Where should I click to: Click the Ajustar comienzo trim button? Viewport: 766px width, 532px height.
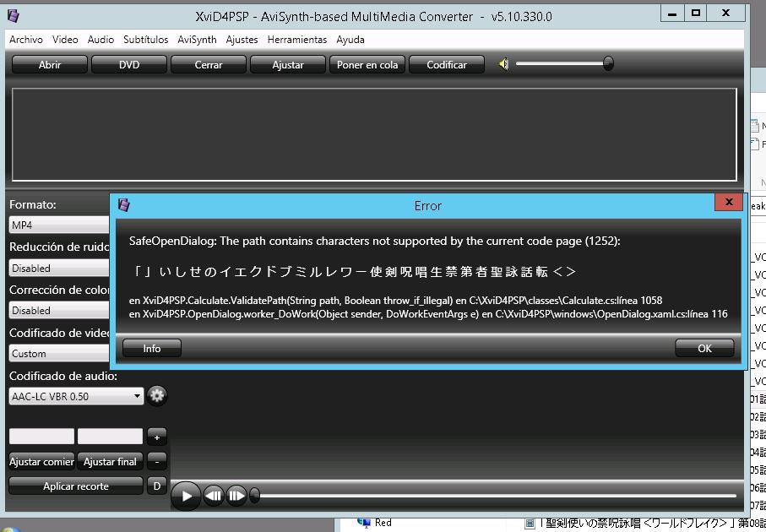(x=41, y=461)
